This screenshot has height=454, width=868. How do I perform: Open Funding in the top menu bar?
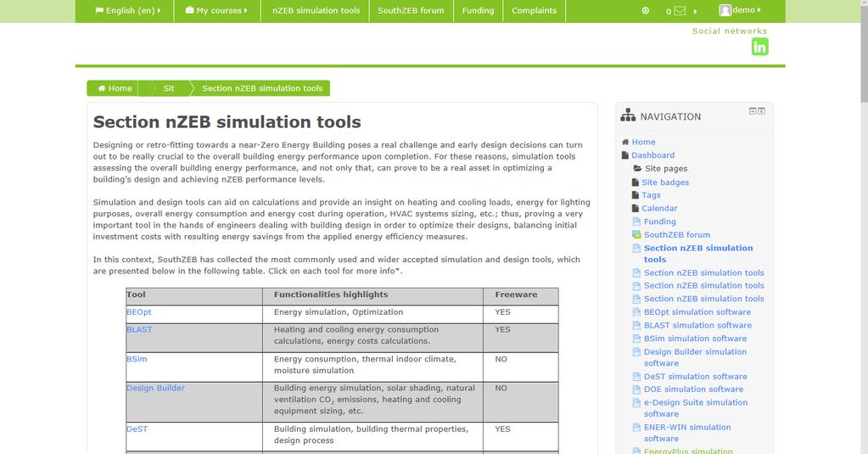pos(478,10)
